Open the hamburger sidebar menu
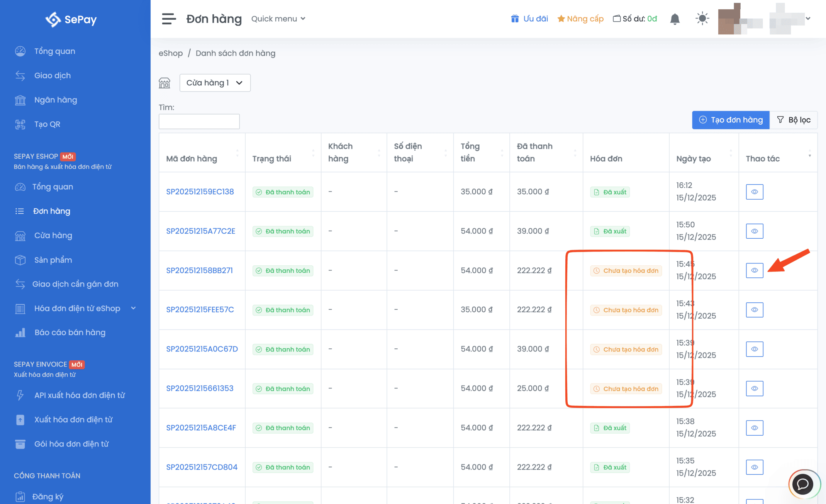Viewport: 826px width, 504px height. (x=169, y=19)
